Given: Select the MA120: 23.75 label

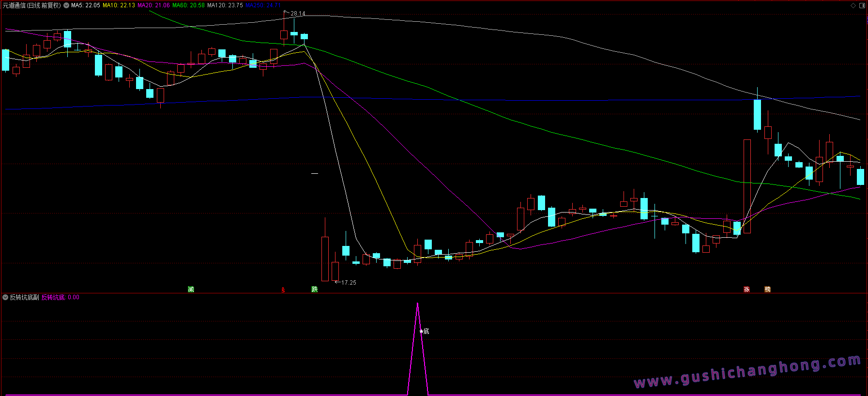Looking at the screenshot, I should (x=225, y=5).
